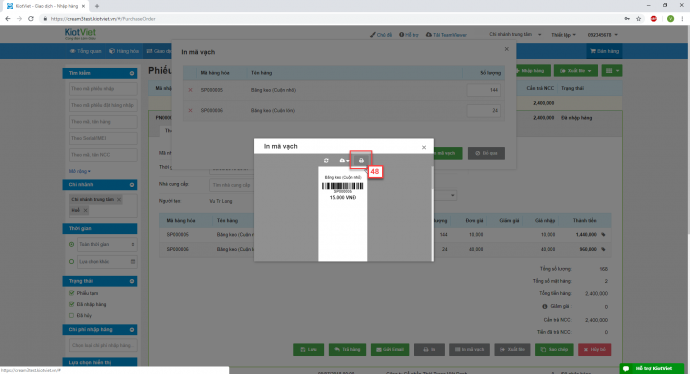Remove SP000005 row with the red X
Screen dimensions: 690x374
(190, 90)
